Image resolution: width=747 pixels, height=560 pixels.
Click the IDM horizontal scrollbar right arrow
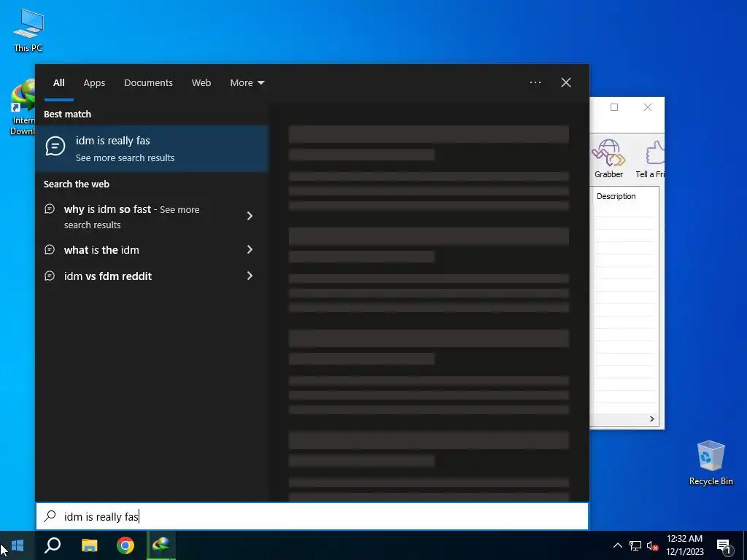pos(651,419)
